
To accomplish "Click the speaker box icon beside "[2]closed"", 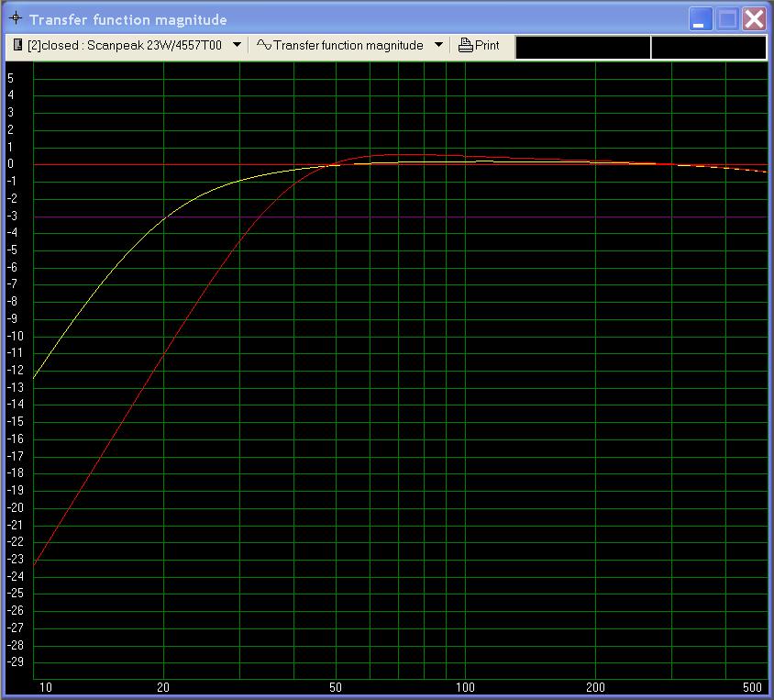I will click(x=17, y=45).
